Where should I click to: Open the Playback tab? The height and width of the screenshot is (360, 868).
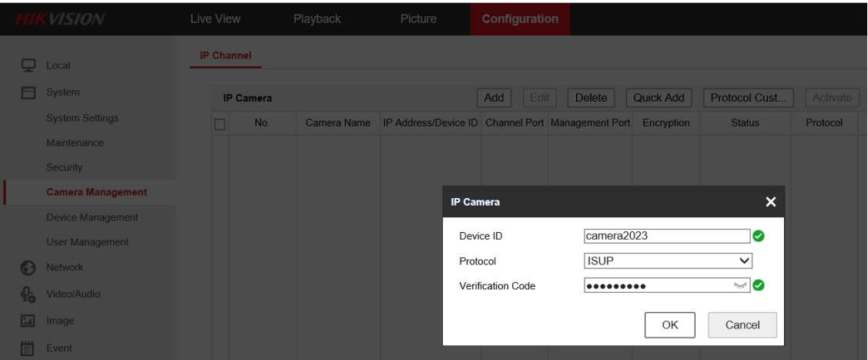(x=317, y=19)
